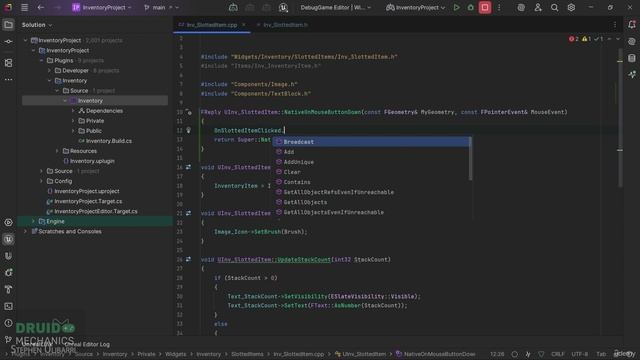Viewport: 640px width, 360px height.
Task: Open editor tabs options vertical dots
Action: [x=615, y=25]
